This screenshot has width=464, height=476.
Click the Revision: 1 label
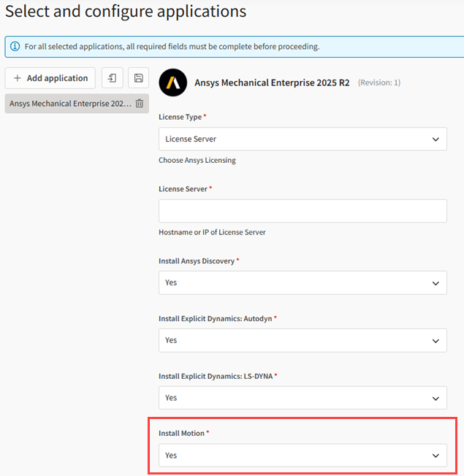(379, 82)
